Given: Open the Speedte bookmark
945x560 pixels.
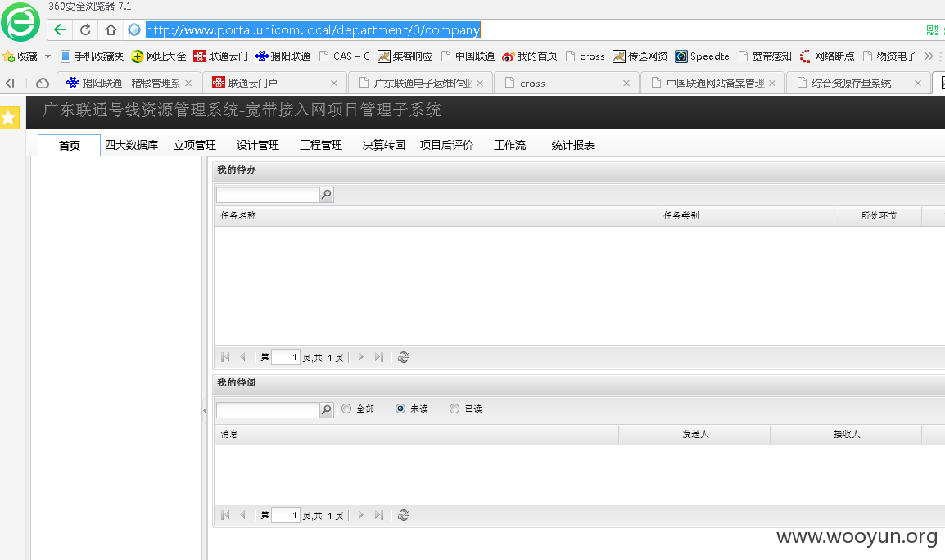Looking at the screenshot, I should pyautogui.click(x=702, y=56).
